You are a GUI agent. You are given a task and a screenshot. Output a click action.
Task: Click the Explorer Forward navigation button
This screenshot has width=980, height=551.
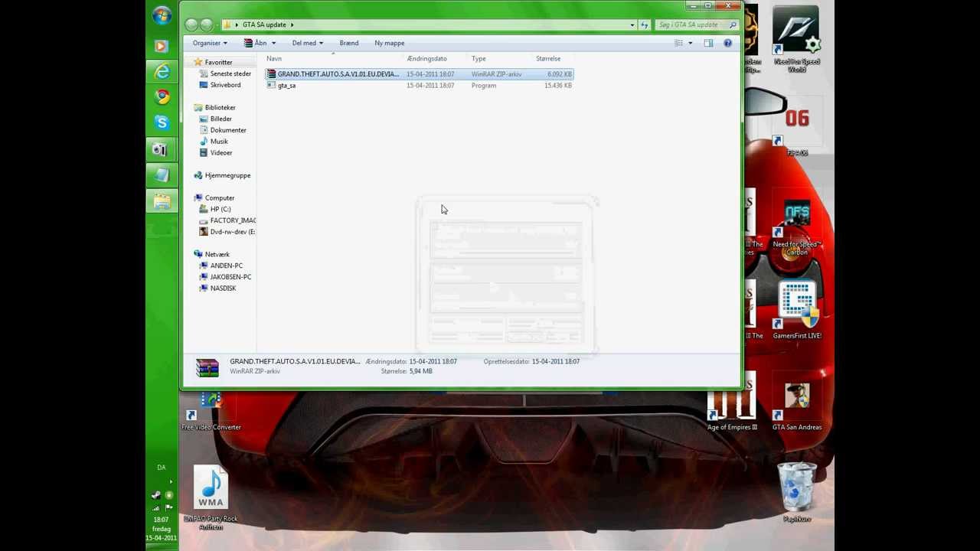(206, 24)
